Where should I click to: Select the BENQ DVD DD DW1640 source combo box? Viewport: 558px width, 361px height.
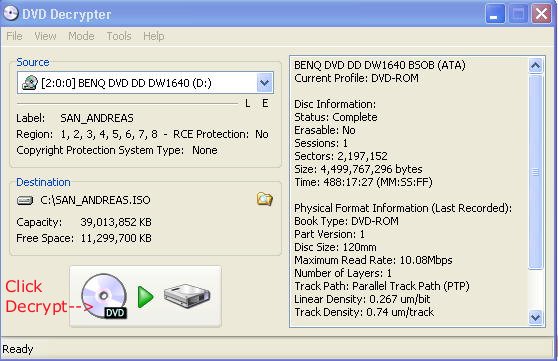pos(145,83)
